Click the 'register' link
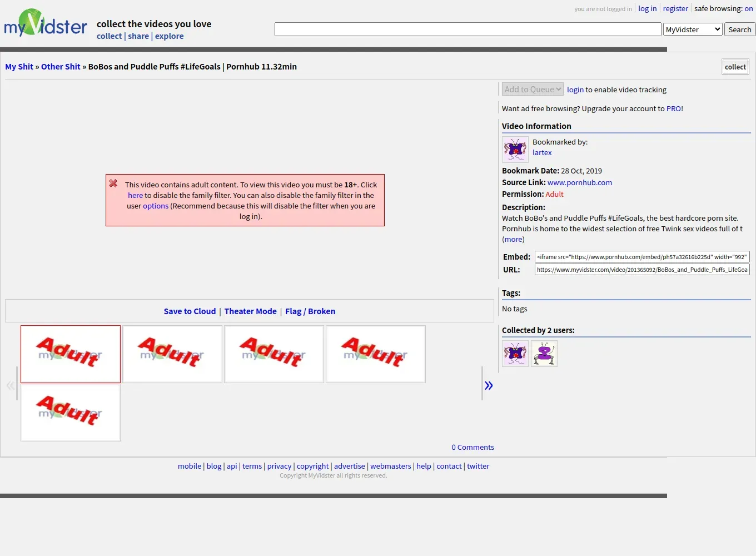This screenshot has height=556, width=756. (x=675, y=8)
